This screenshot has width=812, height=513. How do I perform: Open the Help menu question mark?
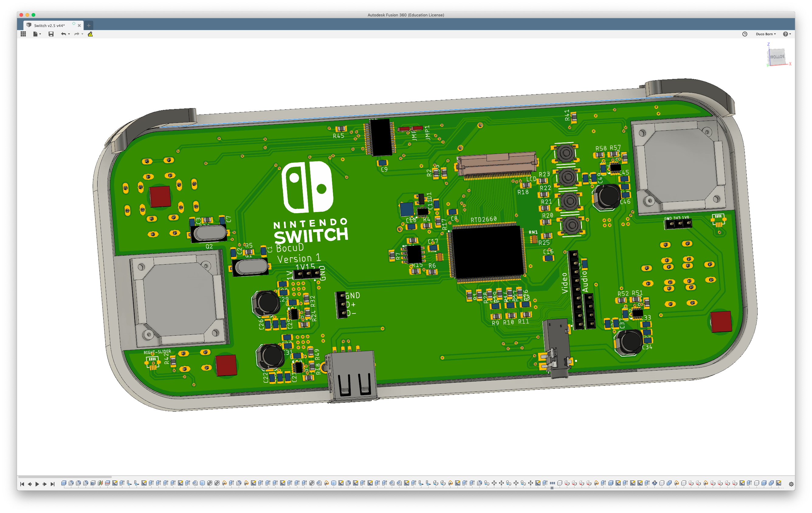[787, 34]
